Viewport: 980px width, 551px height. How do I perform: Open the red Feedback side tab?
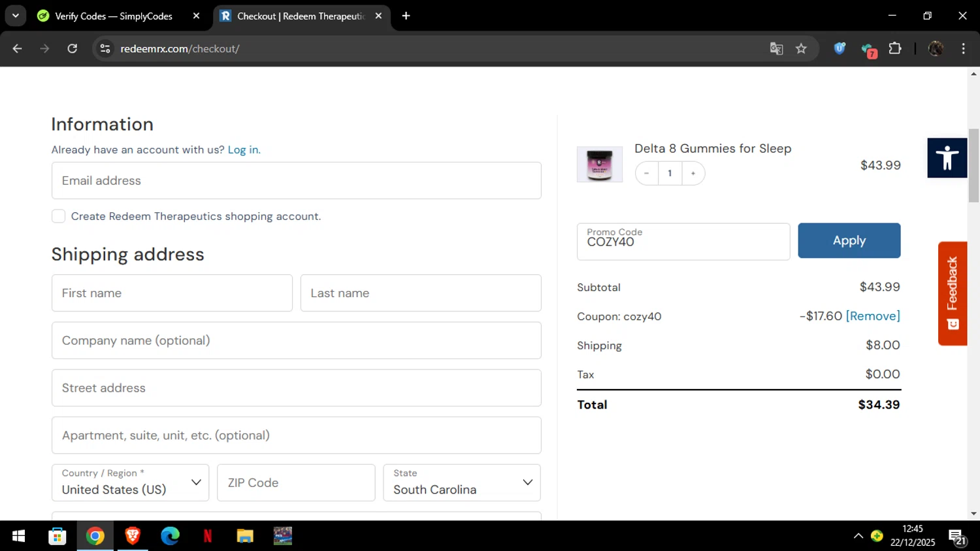[953, 293]
